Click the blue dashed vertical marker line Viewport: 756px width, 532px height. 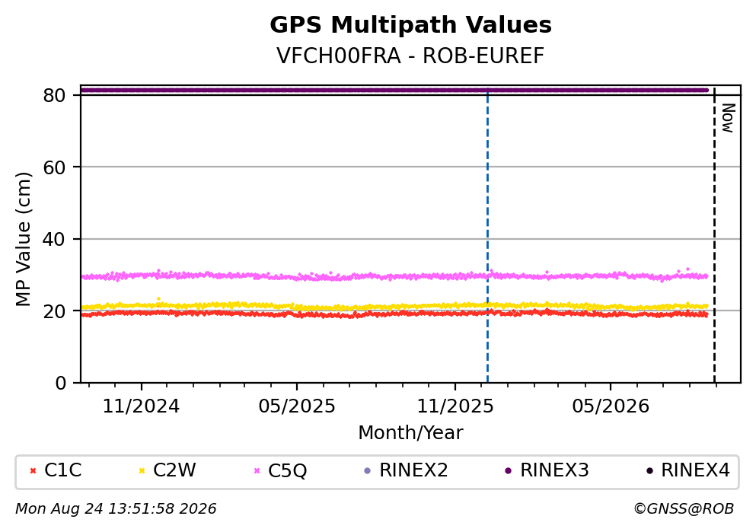tap(487, 236)
